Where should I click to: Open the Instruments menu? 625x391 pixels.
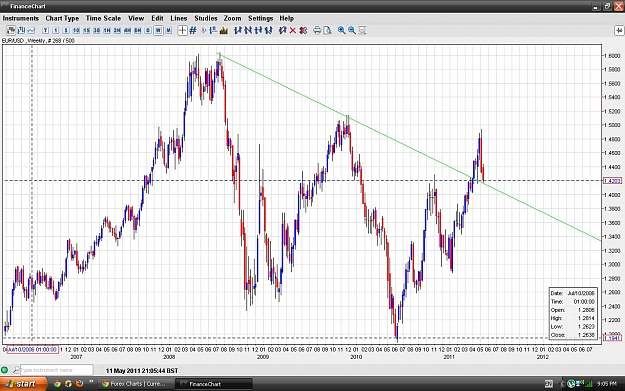pos(21,18)
